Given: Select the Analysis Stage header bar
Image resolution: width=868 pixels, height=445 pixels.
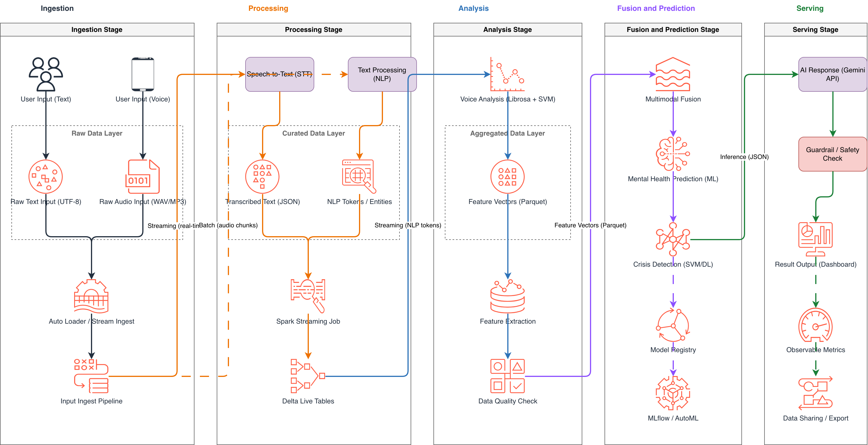Looking at the screenshot, I should click(x=508, y=30).
